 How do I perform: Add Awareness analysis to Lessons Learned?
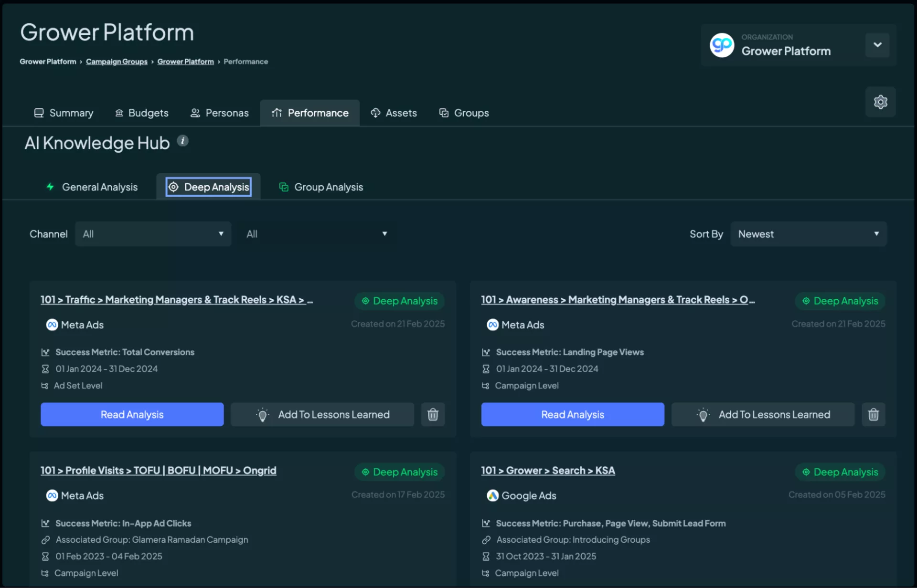[x=763, y=414]
